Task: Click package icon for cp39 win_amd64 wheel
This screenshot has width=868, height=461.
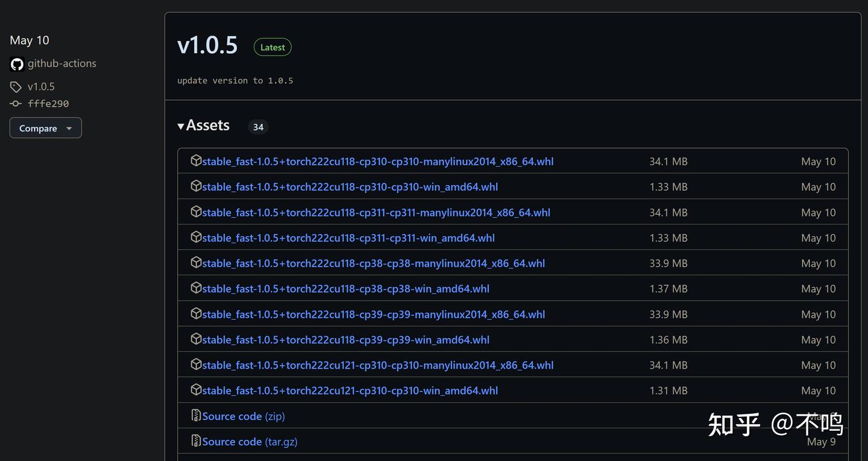Action: (196, 339)
